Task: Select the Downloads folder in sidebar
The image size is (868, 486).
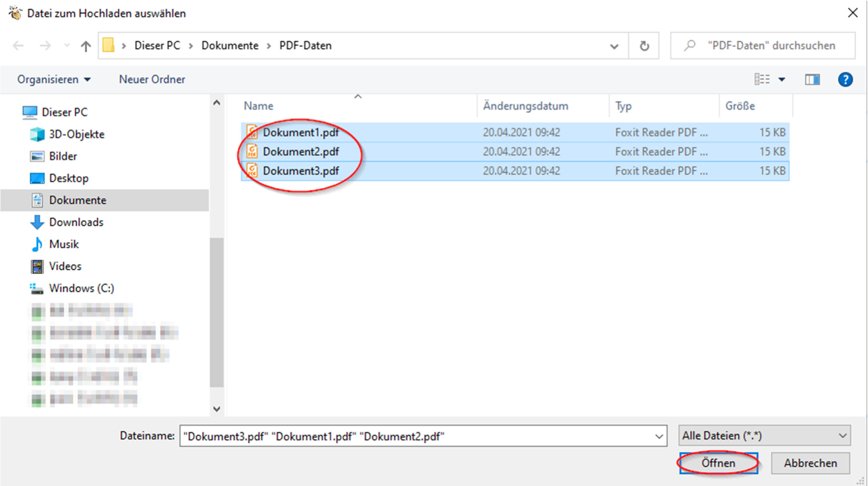Action: 76,222
